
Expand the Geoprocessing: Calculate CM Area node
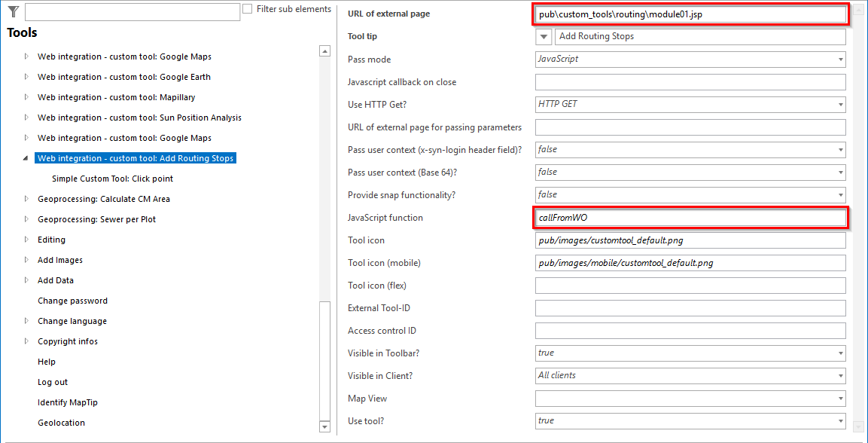pos(25,199)
